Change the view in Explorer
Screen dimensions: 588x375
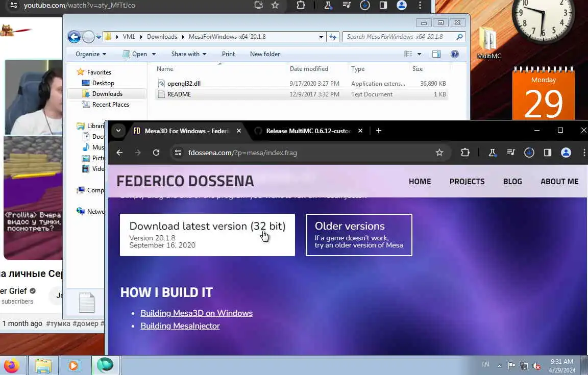pos(408,54)
